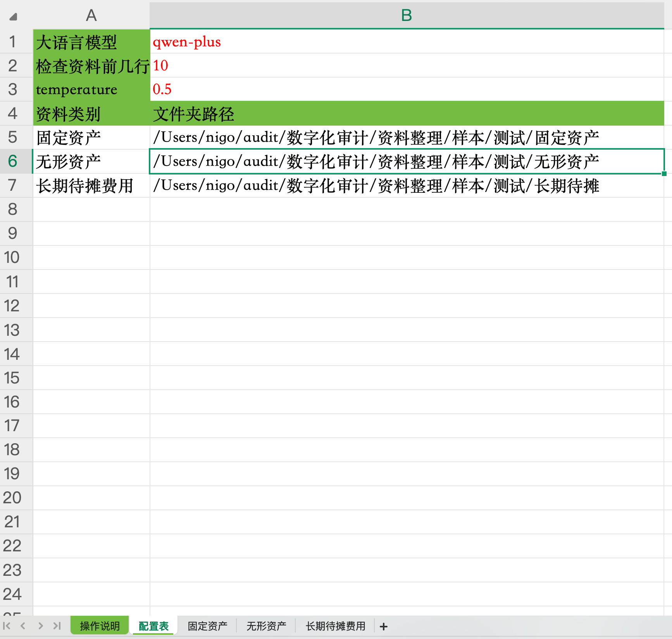Click the 固定资产 folder path cell
The image size is (672, 639).
pos(406,137)
